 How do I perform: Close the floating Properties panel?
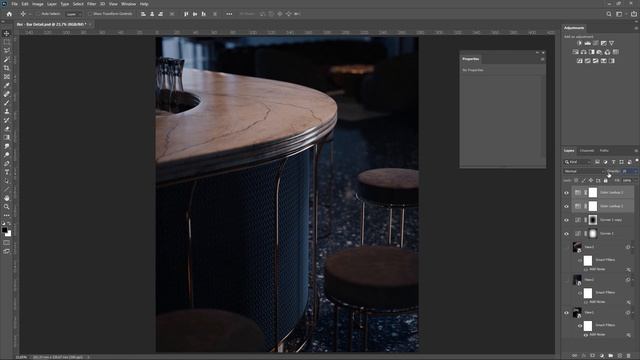point(543,53)
